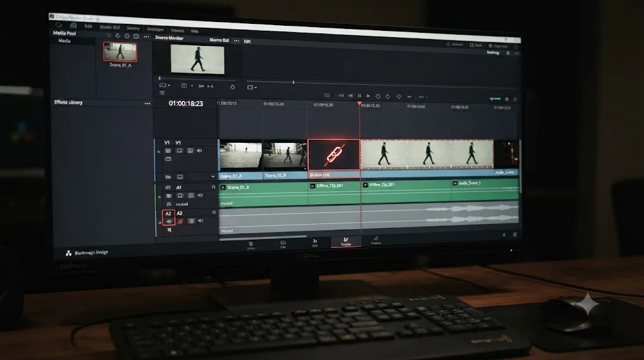Click the highlighted A2 track destination label
The width and height of the screenshot is (644, 360).
click(168, 214)
